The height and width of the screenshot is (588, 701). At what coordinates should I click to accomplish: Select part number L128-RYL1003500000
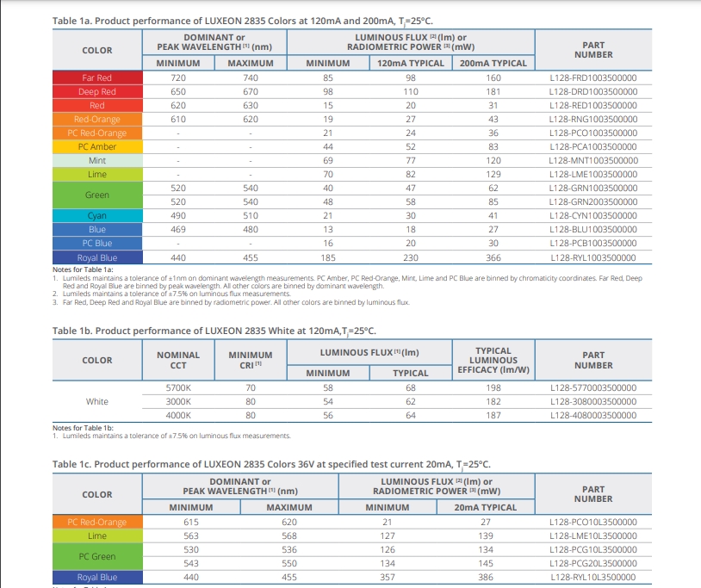[x=593, y=257]
